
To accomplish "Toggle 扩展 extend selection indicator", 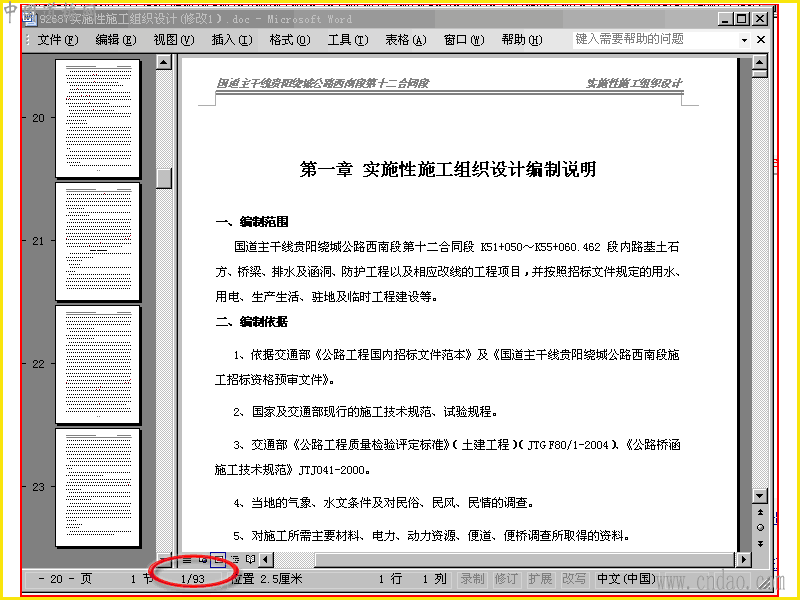I will (x=540, y=579).
